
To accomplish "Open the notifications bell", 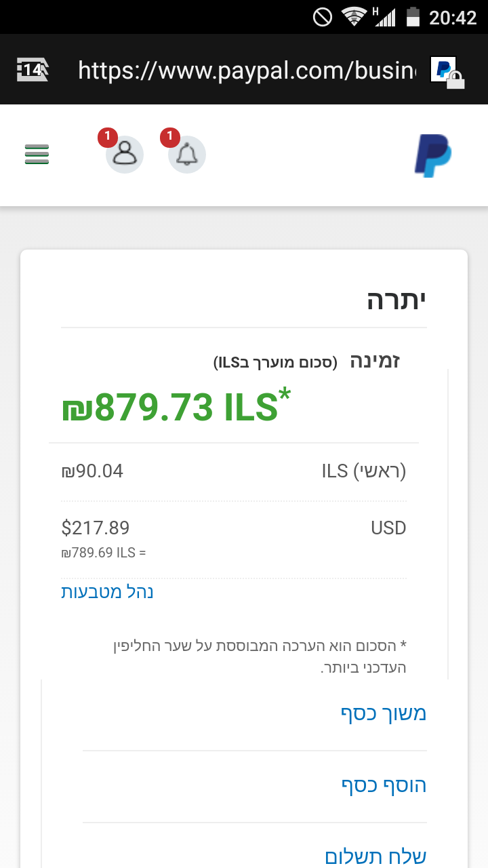I will tap(186, 155).
